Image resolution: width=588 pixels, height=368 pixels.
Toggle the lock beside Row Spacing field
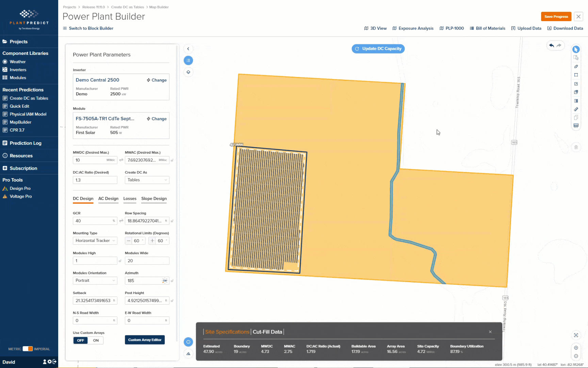point(172,221)
